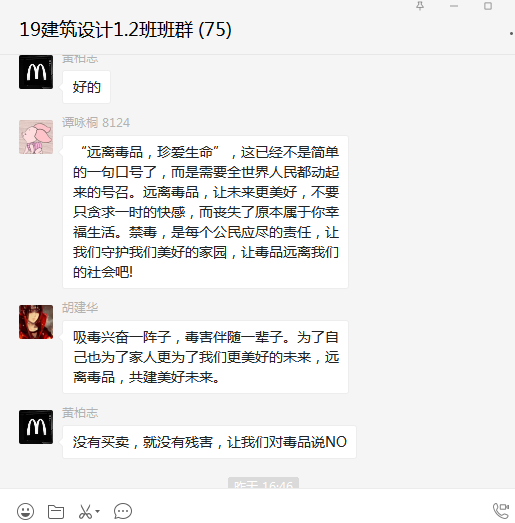The height and width of the screenshot is (523, 515).
Task: Click sender name 胡建华
Action: [x=80, y=308]
